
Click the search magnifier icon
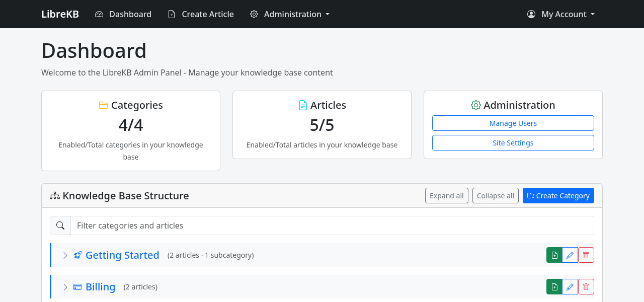(x=60, y=225)
